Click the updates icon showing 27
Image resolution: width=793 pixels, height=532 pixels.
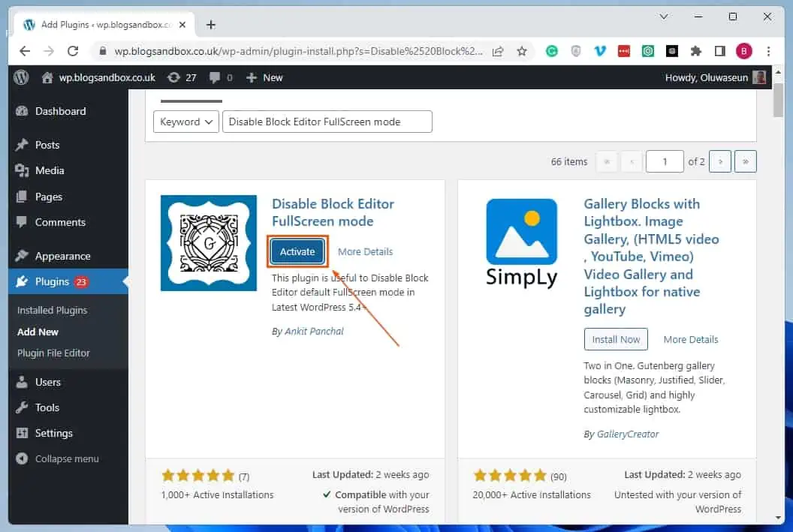click(x=182, y=77)
